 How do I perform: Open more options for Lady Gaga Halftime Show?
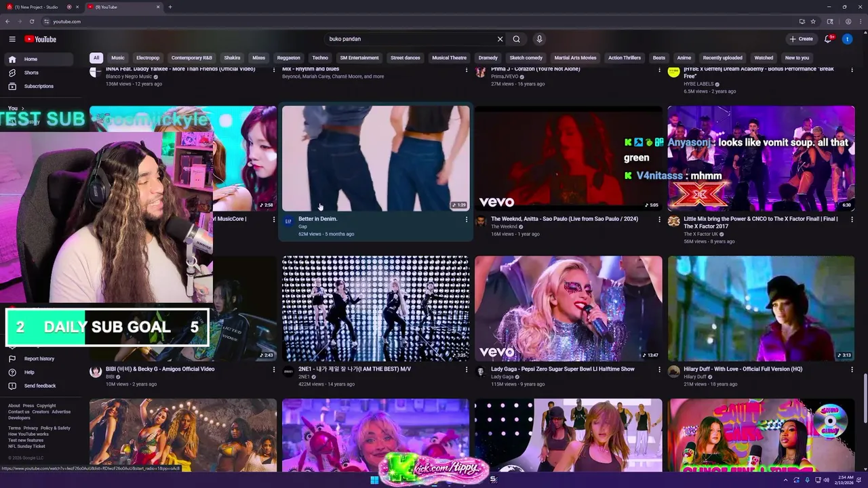(x=659, y=370)
